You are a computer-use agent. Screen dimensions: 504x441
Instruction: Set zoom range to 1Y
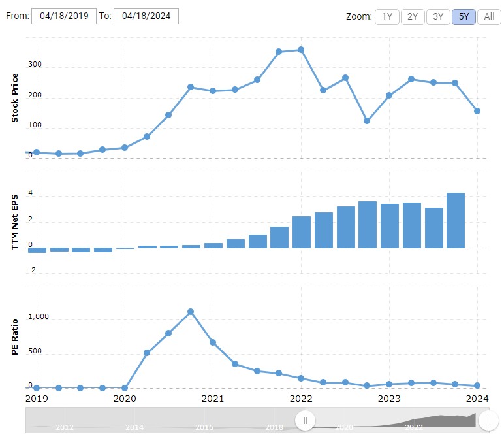coord(387,17)
